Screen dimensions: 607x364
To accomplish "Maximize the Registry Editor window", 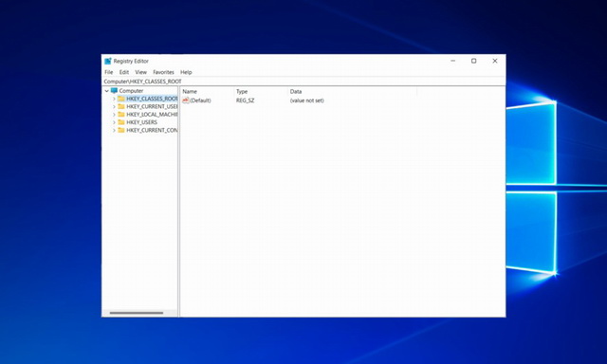I will tap(473, 61).
